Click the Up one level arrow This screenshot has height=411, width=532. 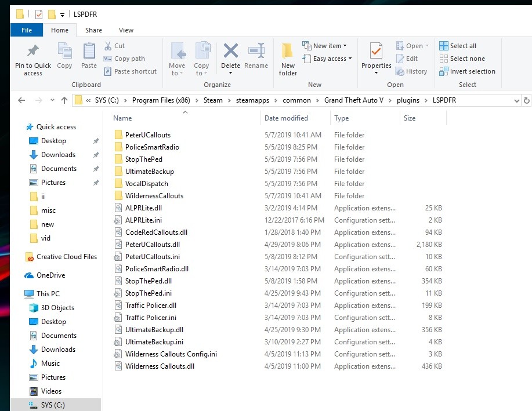coord(64,100)
